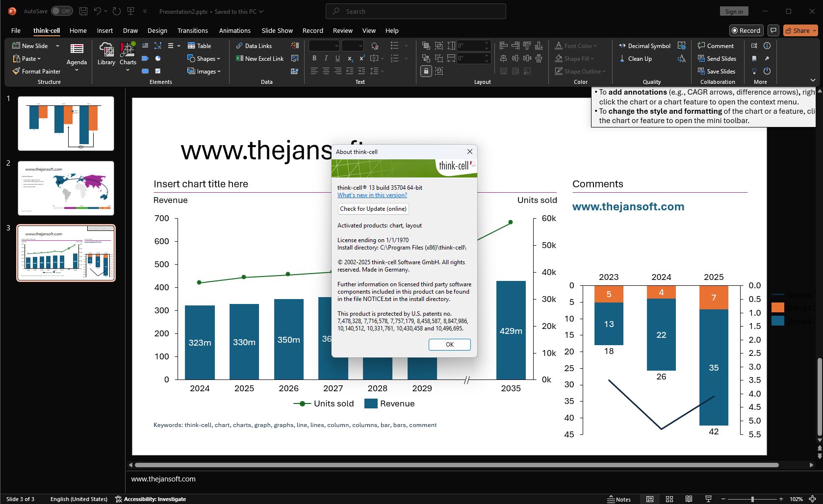Screen dimensions: 823x504
Task: Open the Share dropdown
Action: [x=800, y=30]
